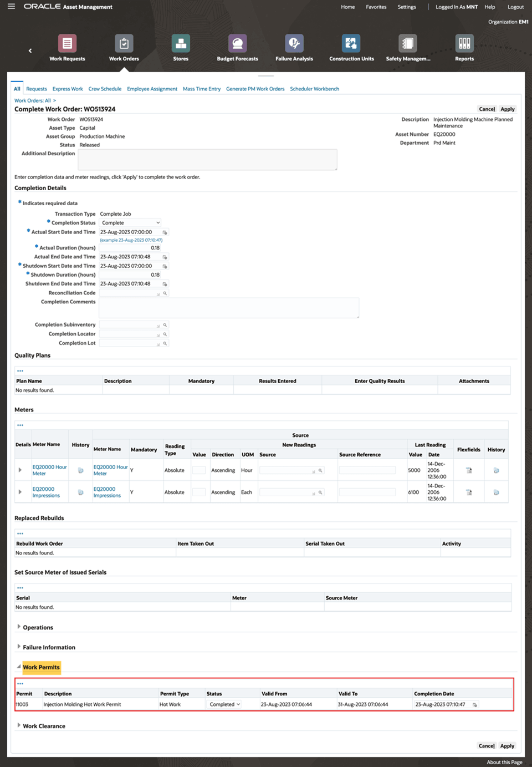
Task: Open last-column History icon for Hour Meter row
Action: tap(496, 470)
